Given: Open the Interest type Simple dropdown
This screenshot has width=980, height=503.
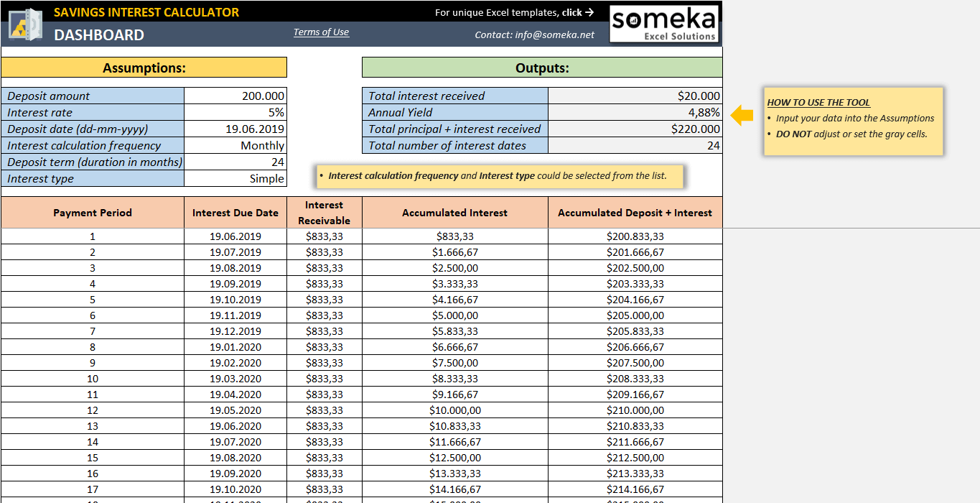Looking at the screenshot, I should [235, 179].
